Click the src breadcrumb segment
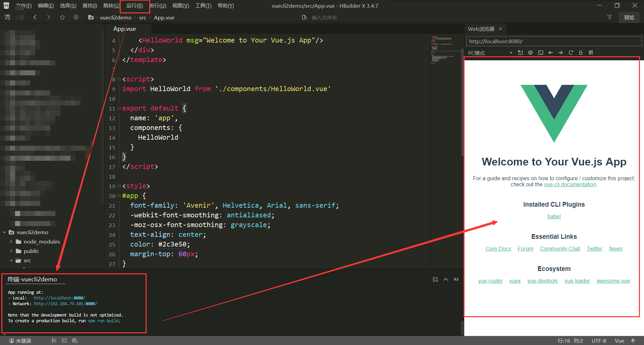Image resolution: width=644 pixels, height=345 pixels. point(143,17)
